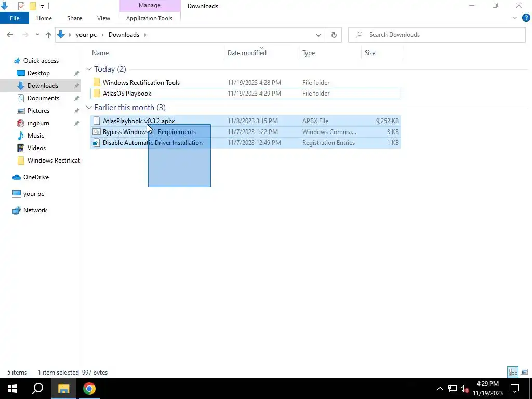This screenshot has height=399, width=532.
Task: Sort by the Type column header
Action: pyautogui.click(x=309, y=53)
